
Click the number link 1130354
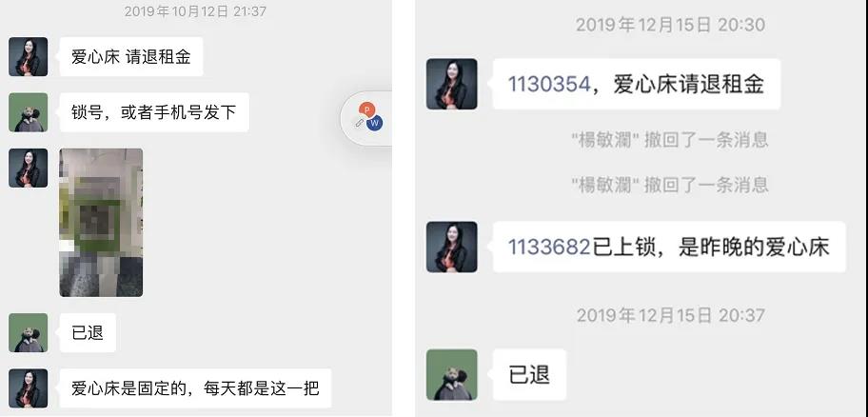[549, 84]
